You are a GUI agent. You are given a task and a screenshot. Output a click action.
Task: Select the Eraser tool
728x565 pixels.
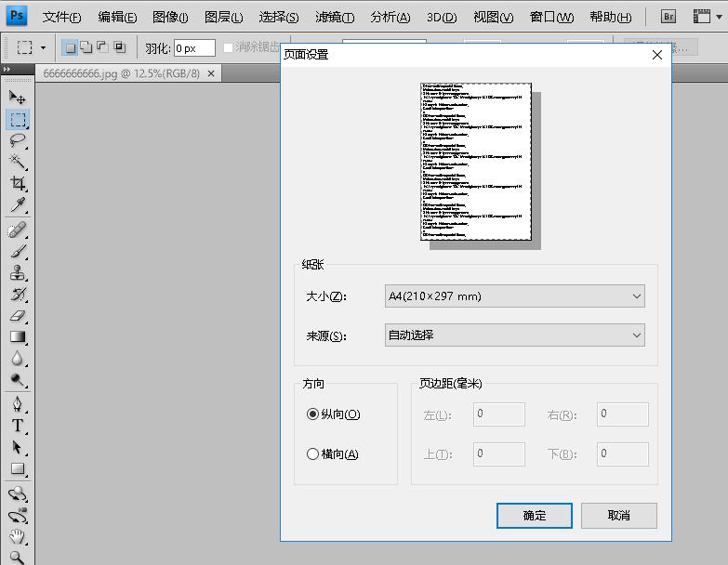(x=18, y=315)
